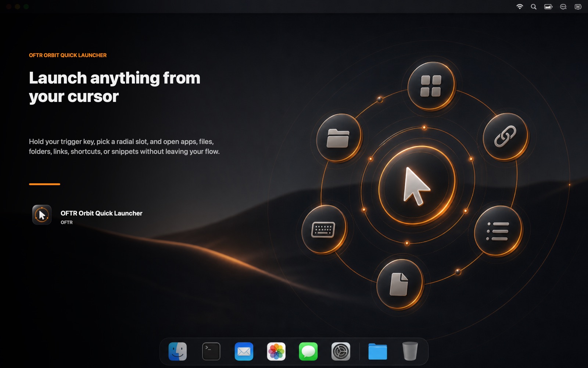The width and height of the screenshot is (588, 368).
Task: Click the orange "OFTR ORBIT QUICK LAUNCHER" heading label
Action: pyautogui.click(x=68, y=55)
